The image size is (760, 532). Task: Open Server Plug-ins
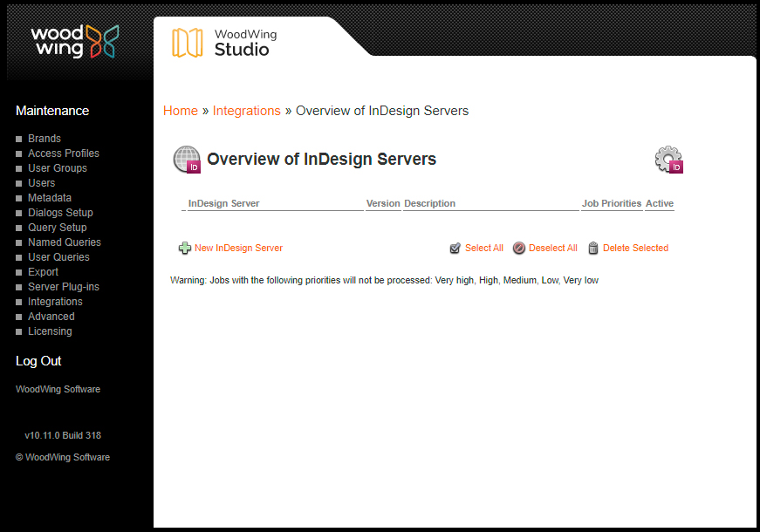64,287
